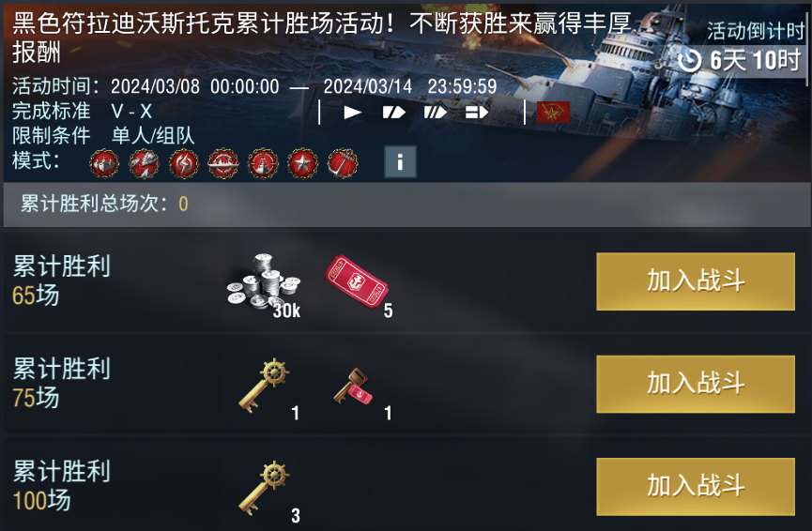812x531 pixels.
Task: Join battle for the 100 wins reward
Action: click(696, 487)
